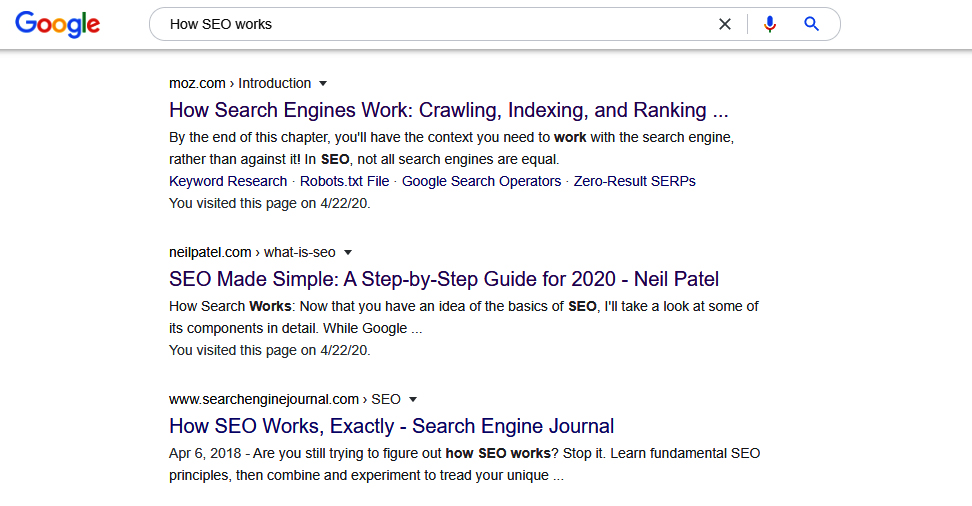Click the Moz result description snippet

(x=451, y=148)
